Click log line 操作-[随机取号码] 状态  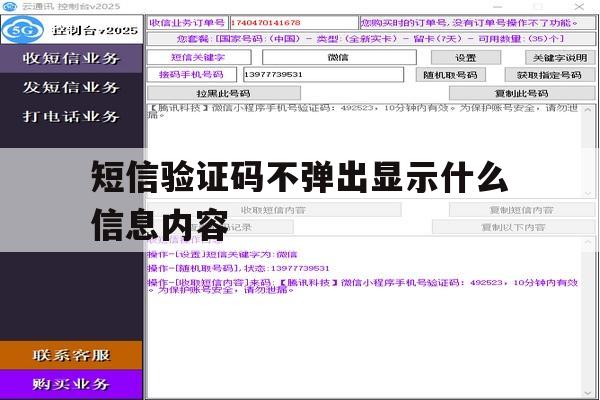tap(238, 268)
